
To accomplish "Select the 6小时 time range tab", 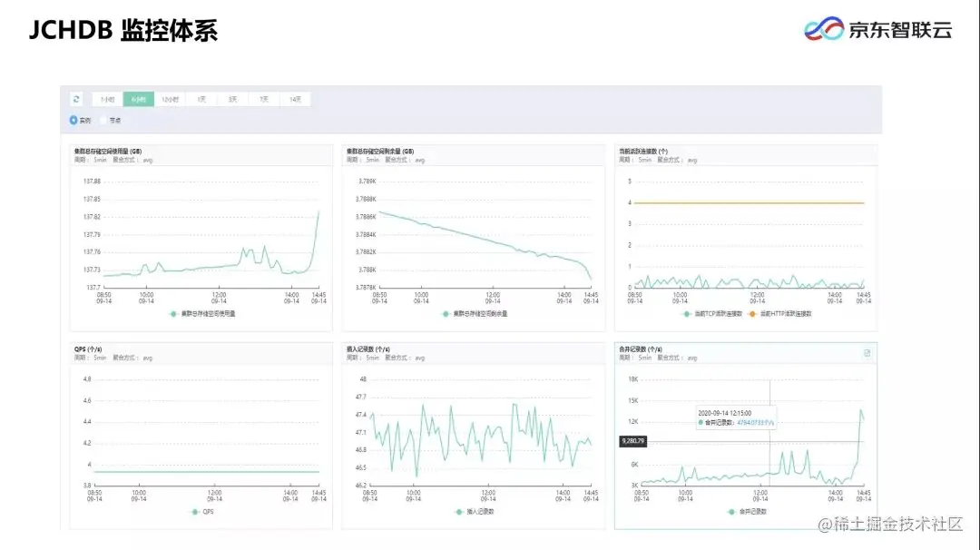I will coord(139,99).
